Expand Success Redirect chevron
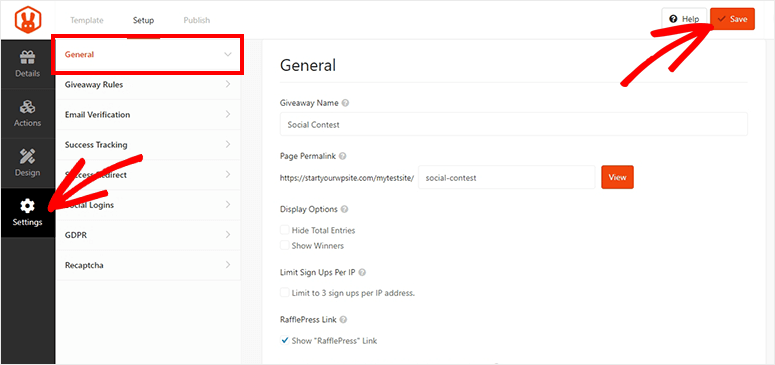 tap(228, 175)
